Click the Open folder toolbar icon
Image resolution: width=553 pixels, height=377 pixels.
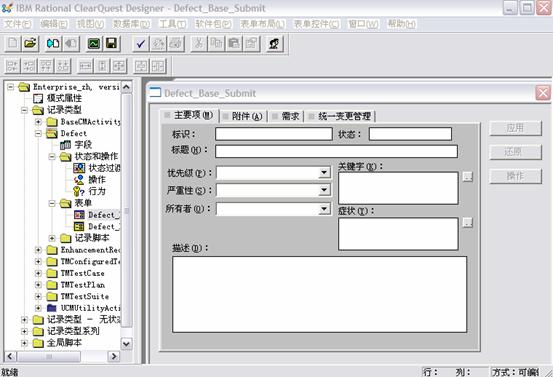pos(30,44)
